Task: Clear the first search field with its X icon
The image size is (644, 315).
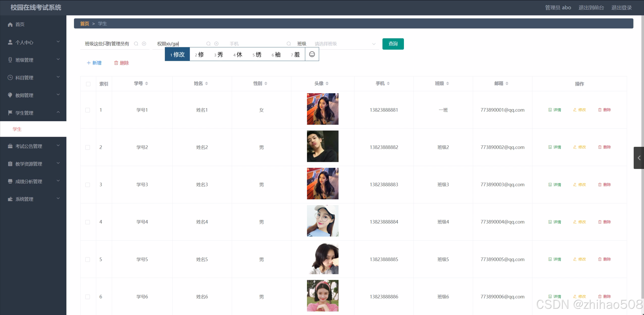Action: [x=144, y=44]
